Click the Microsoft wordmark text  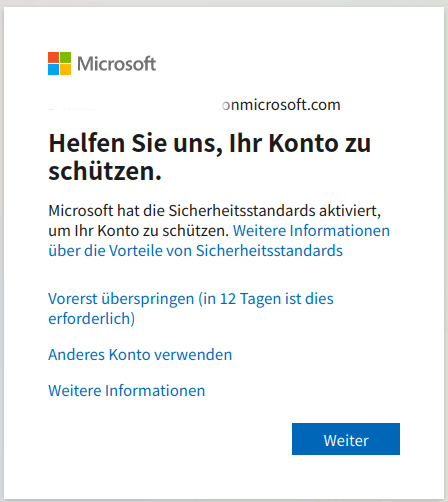(117, 64)
